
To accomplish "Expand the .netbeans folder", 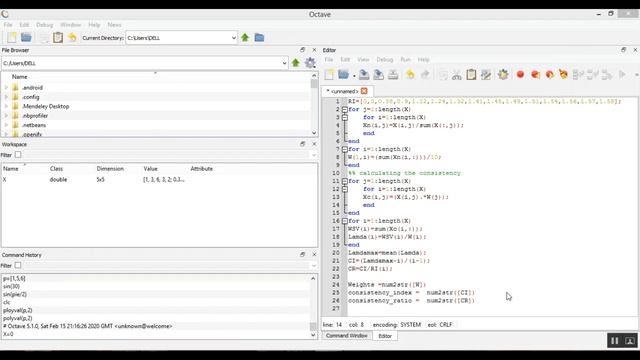I will (x=6, y=125).
